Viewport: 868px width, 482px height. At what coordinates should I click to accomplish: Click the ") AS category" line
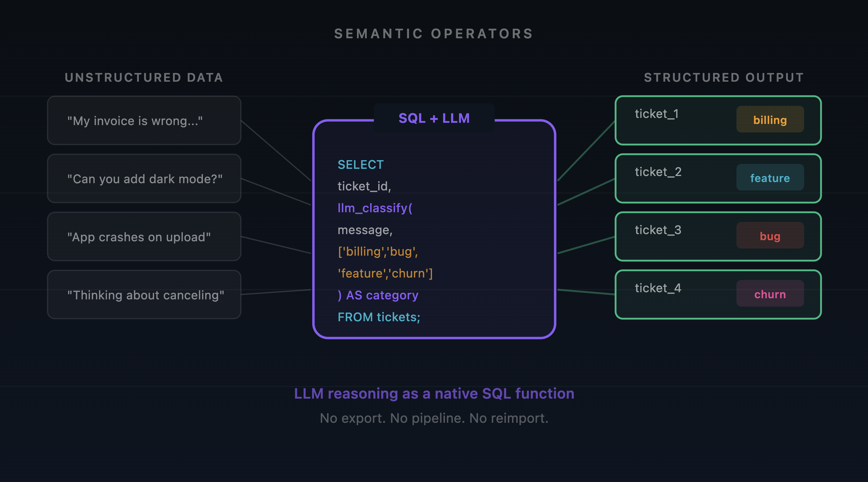[378, 295]
